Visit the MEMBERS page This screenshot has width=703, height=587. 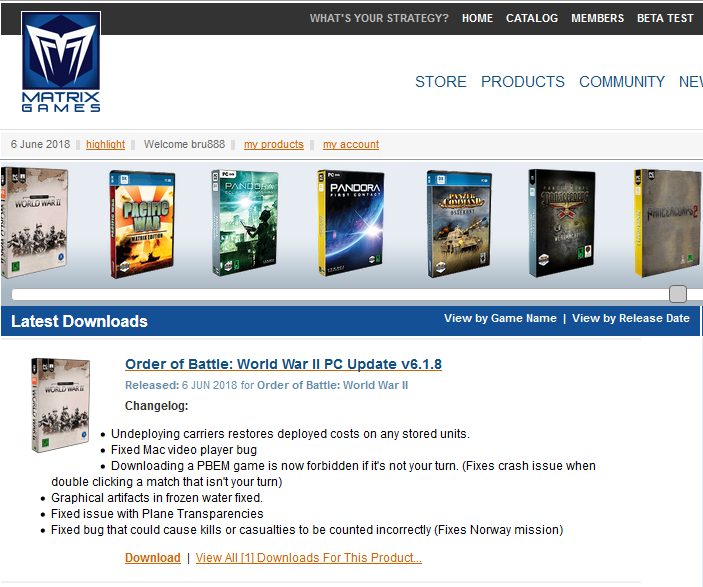coord(597,18)
